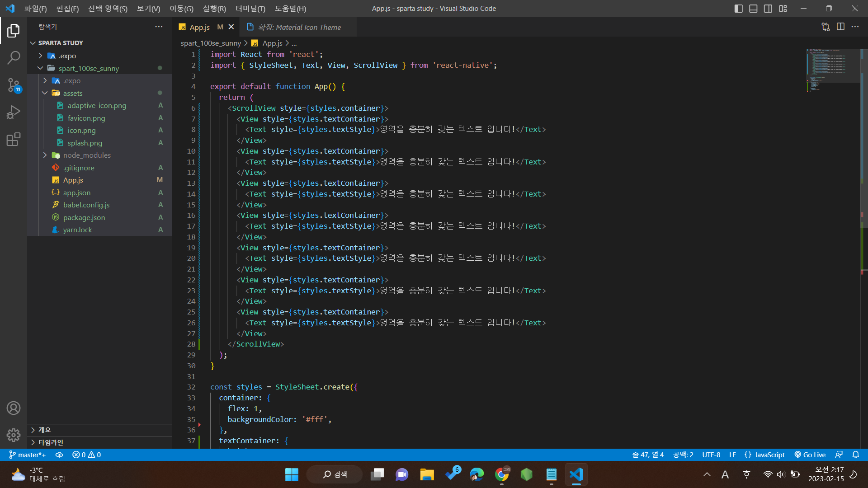Click the taskbar 검색 search box
The height and width of the screenshot is (488, 868).
pos(335,474)
